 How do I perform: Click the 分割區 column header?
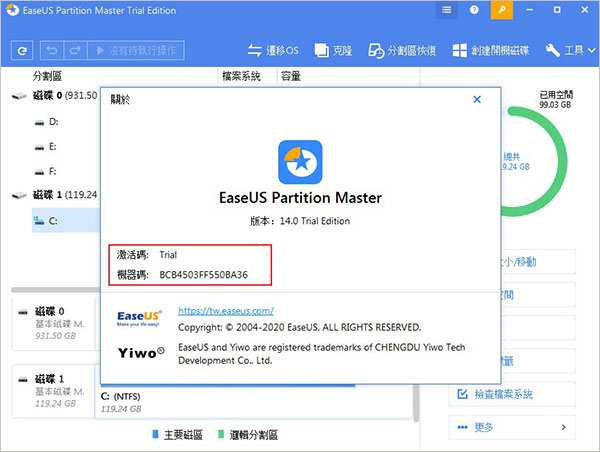pyautogui.click(x=47, y=76)
